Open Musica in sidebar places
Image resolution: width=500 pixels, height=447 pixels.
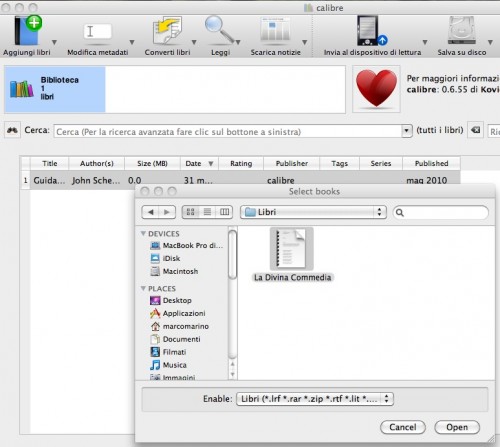click(x=168, y=365)
